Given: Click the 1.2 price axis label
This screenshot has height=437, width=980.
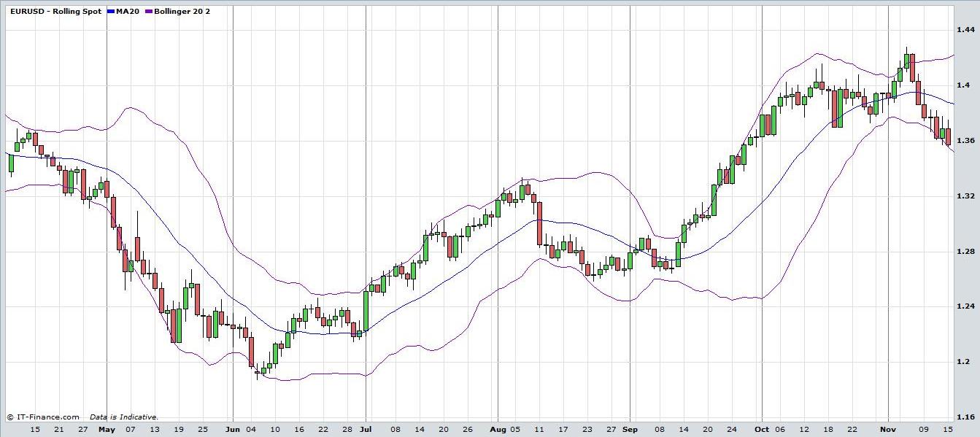Looking at the screenshot, I should pos(963,362).
